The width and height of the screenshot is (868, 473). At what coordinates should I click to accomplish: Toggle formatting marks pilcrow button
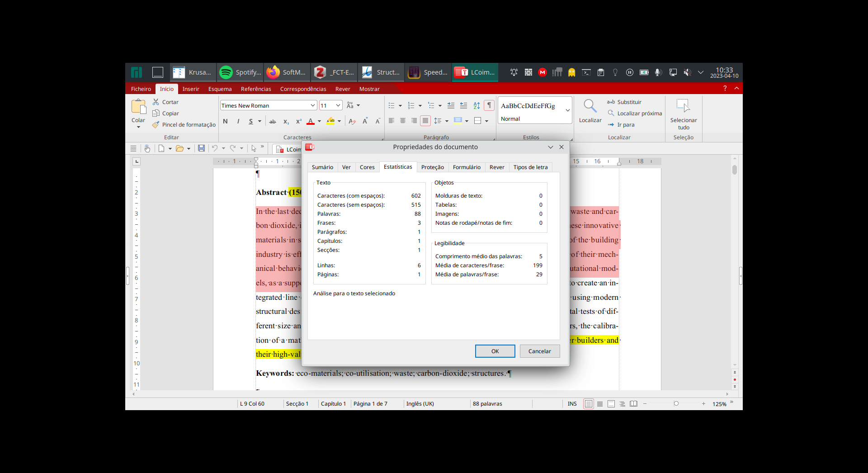point(489,105)
